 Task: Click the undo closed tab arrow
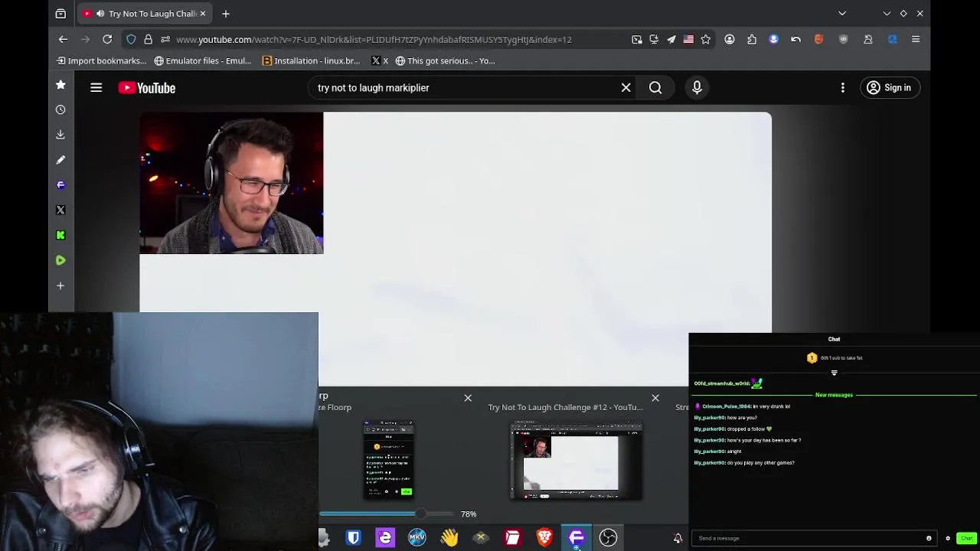[796, 39]
